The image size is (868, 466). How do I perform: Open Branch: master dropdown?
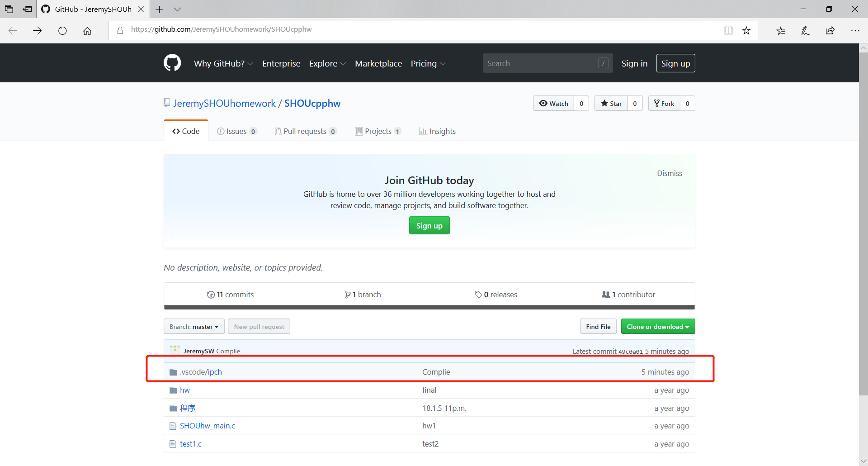(194, 327)
